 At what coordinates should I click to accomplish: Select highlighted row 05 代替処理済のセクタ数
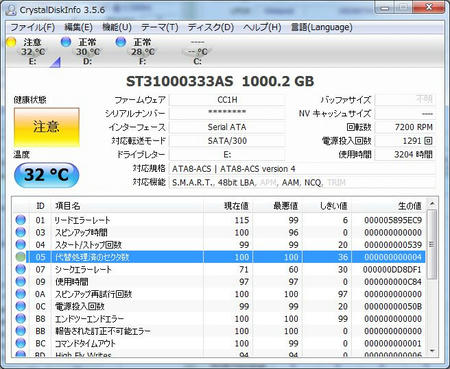click(x=219, y=257)
